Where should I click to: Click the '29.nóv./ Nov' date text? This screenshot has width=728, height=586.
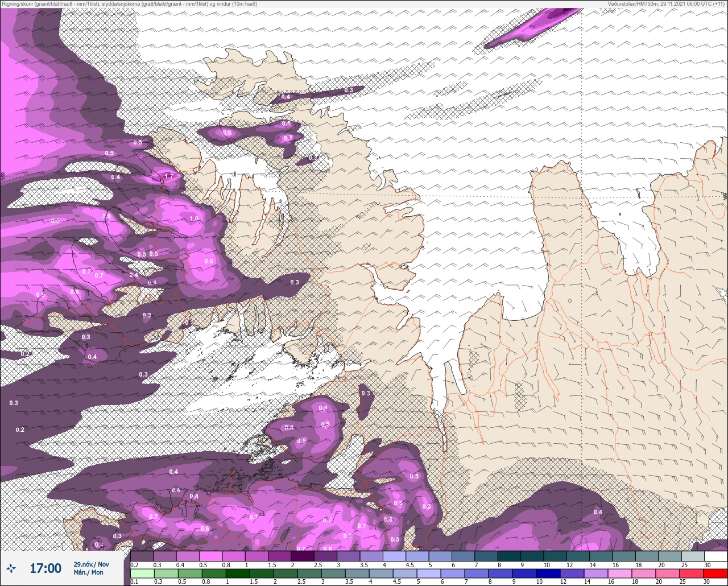click(x=91, y=564)
